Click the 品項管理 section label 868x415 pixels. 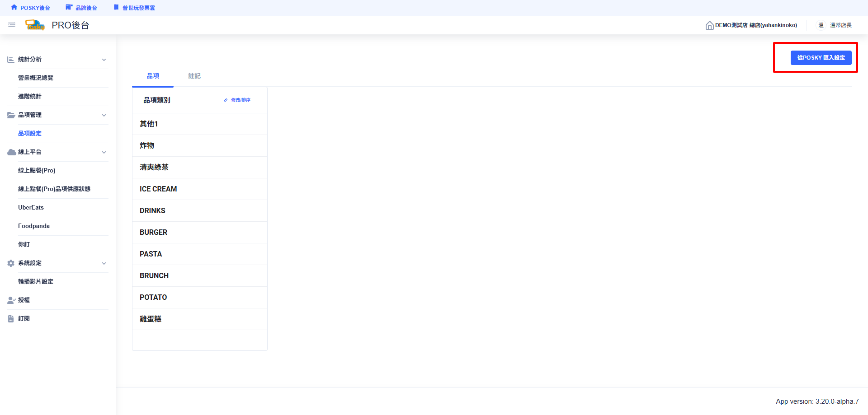[30, 115]
